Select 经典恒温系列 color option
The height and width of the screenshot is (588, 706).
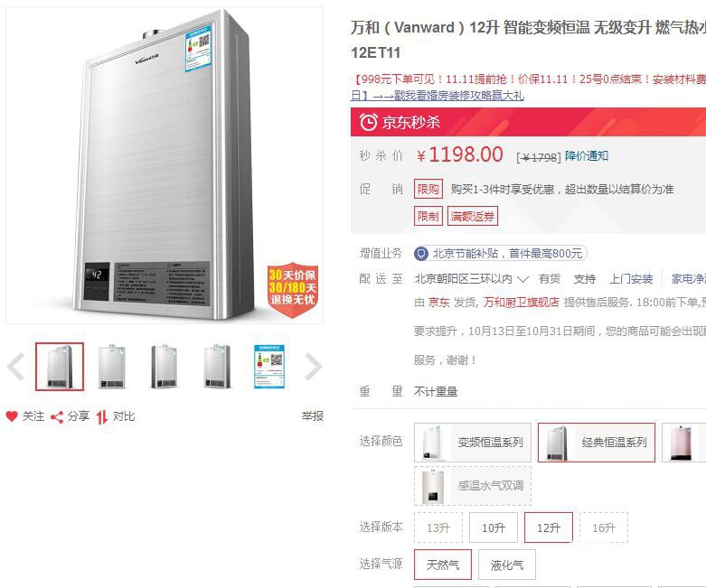(597, 443)
